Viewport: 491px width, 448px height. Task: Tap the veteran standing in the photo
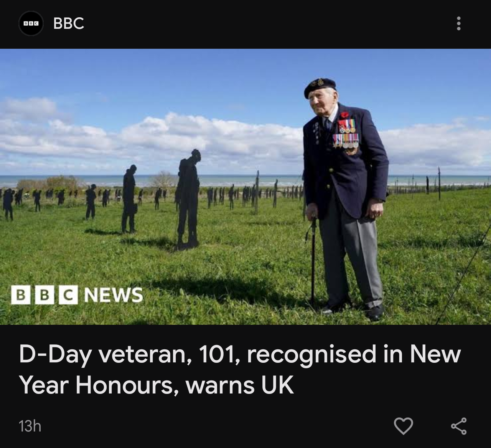(343, 200)
